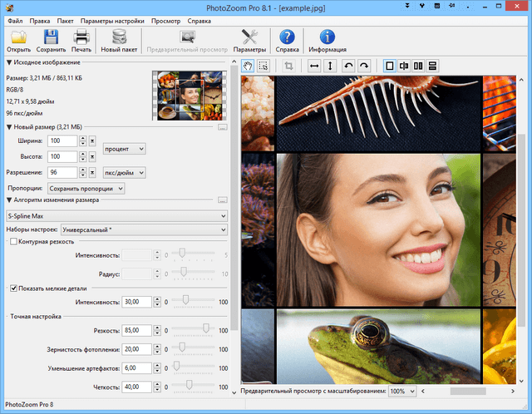Collapse the Исходное изображение section

click(9, 62)
